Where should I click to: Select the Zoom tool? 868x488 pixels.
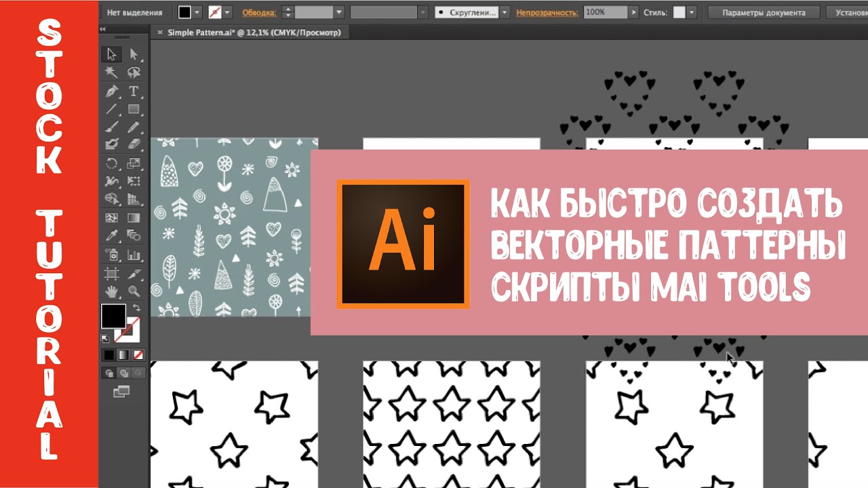point(134,291)
